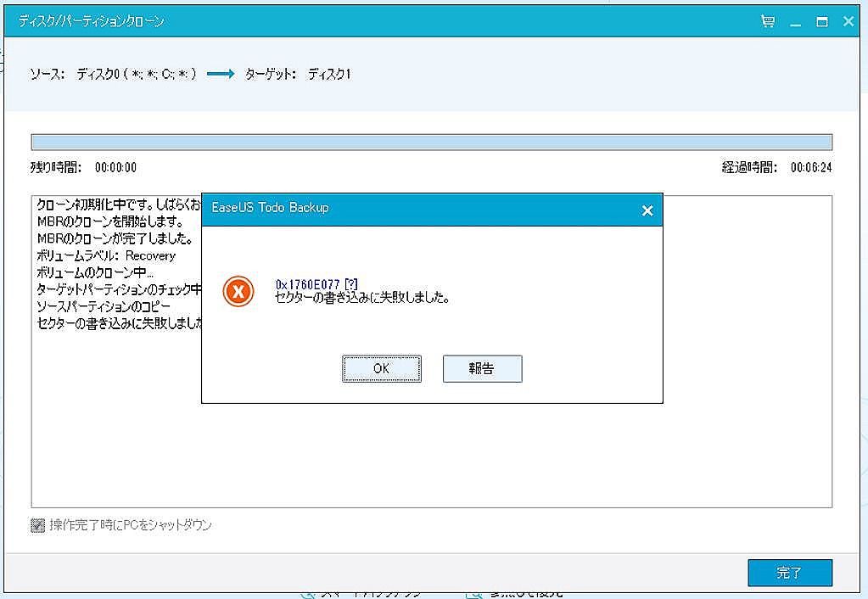
Task: Toggle shutdown PC when operation completes checkbox
Action: (37, 525)
